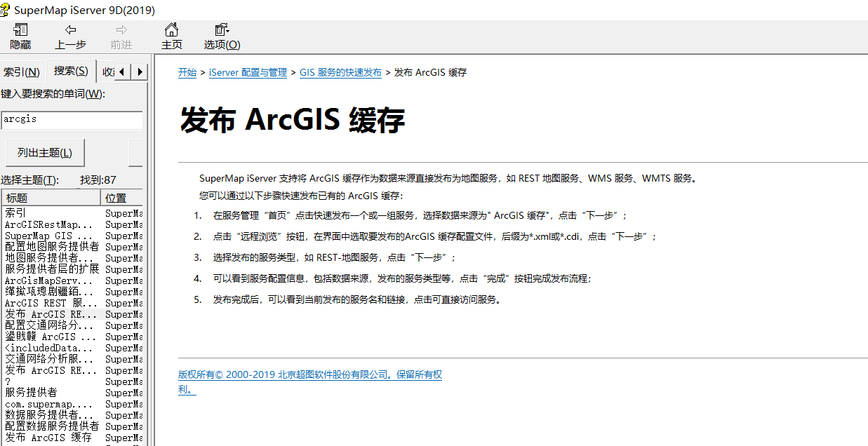Click the left tab-scroll arrow
Viewport: 868px width, 446px height.
click(x=123, y=72)
